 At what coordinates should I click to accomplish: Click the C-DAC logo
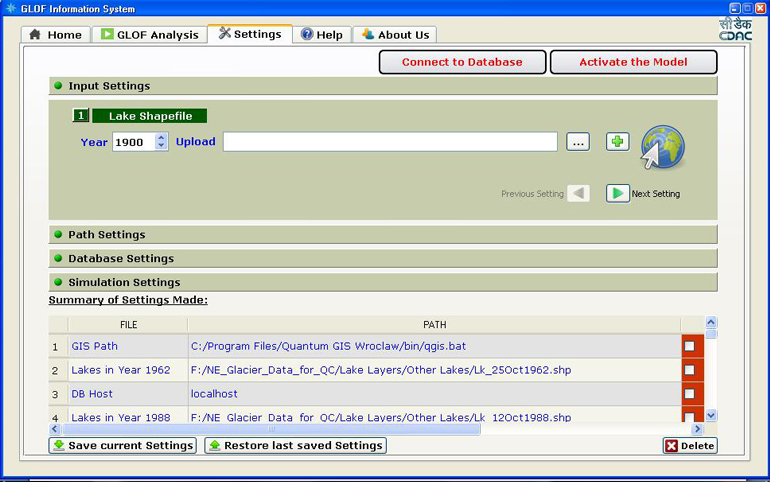pyautogui.click(x=734, y=29)
